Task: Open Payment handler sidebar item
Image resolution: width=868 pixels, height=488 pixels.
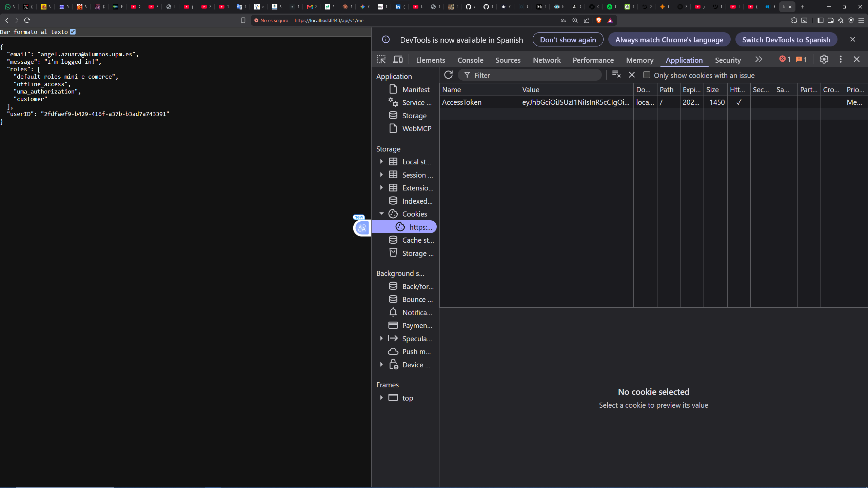Action: [411, 325]
